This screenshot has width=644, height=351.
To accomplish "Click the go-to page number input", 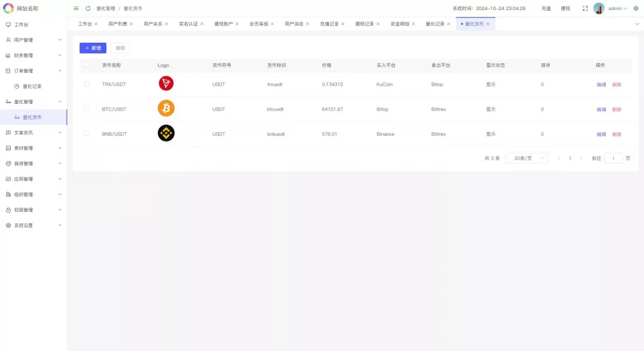I will [x=613, y=159].
